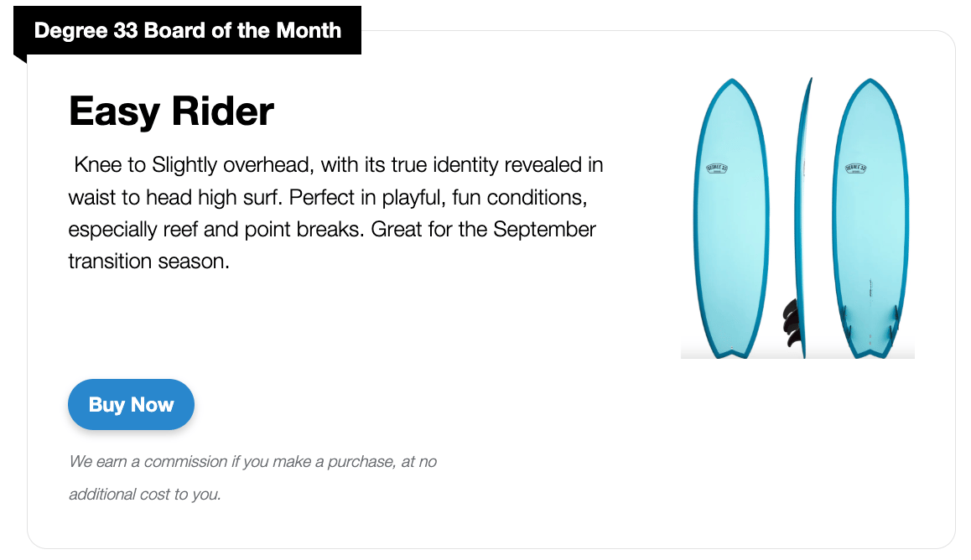
Task: Click the right surfboard bottom-view image
Action: 870,219
